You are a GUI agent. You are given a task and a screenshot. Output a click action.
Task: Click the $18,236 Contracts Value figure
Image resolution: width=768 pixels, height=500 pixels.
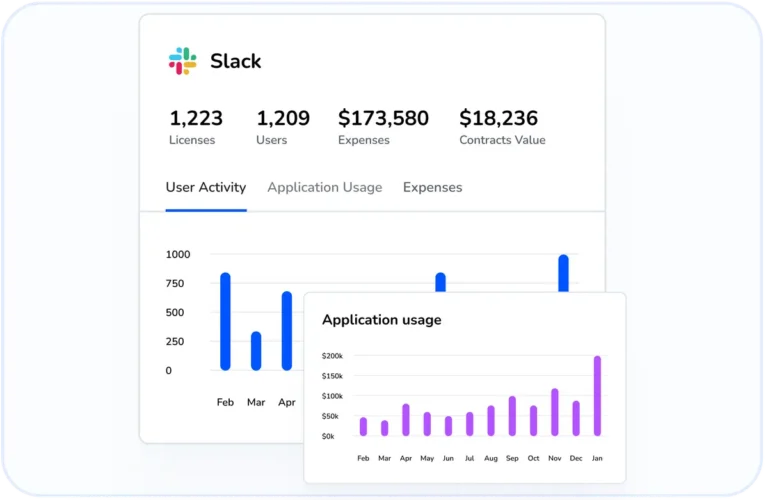tap(499, 118)
